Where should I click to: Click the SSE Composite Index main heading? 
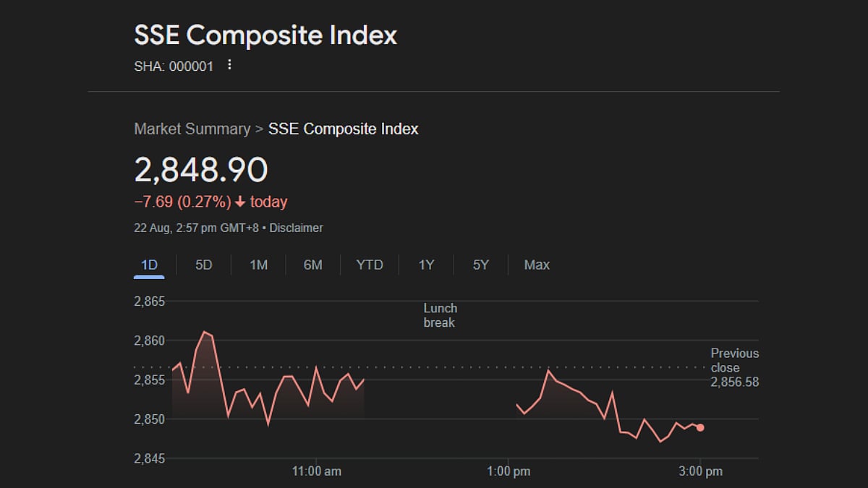265,35
